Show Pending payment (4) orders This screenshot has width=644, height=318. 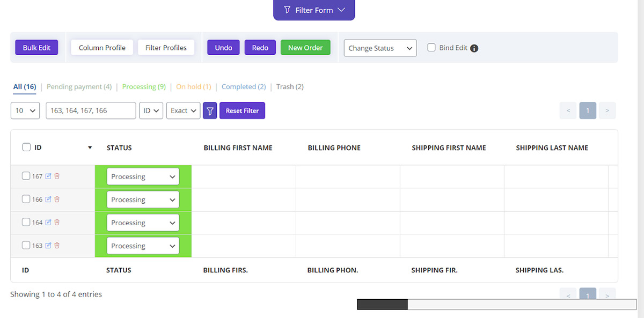pos(79,86)
